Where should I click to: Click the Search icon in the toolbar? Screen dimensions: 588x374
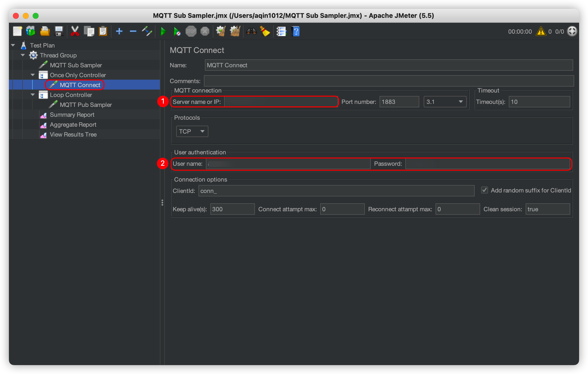[251, 31]
